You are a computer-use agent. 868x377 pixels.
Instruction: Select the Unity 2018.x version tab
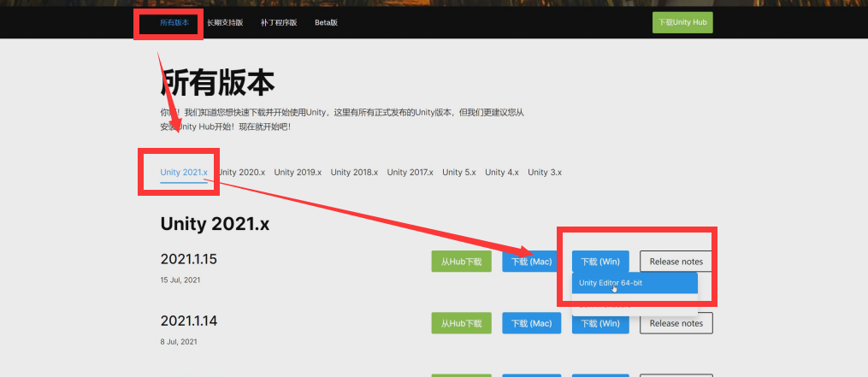pyautogui.click(x=354, y=172)
